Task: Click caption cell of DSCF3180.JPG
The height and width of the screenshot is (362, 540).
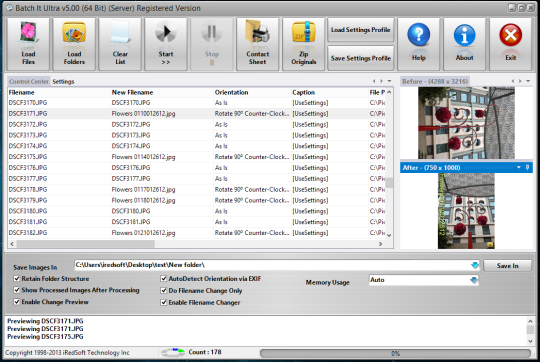Action: pos(330,211)
